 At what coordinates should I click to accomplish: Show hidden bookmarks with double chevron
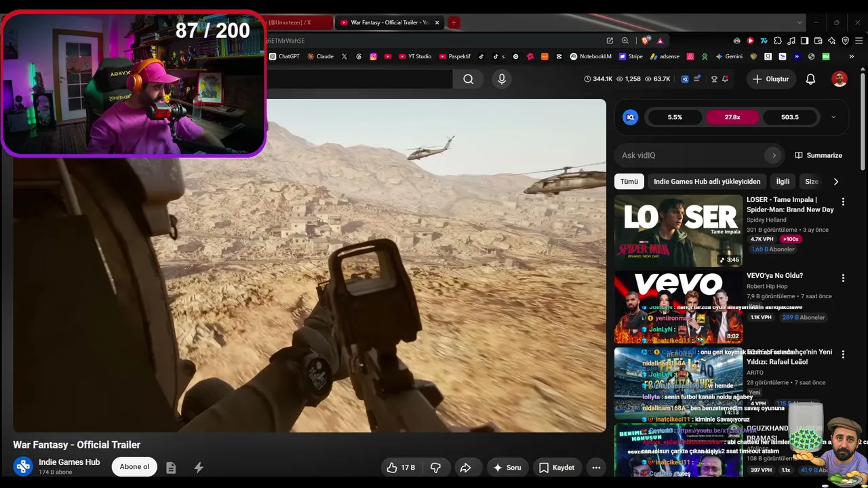852,57
